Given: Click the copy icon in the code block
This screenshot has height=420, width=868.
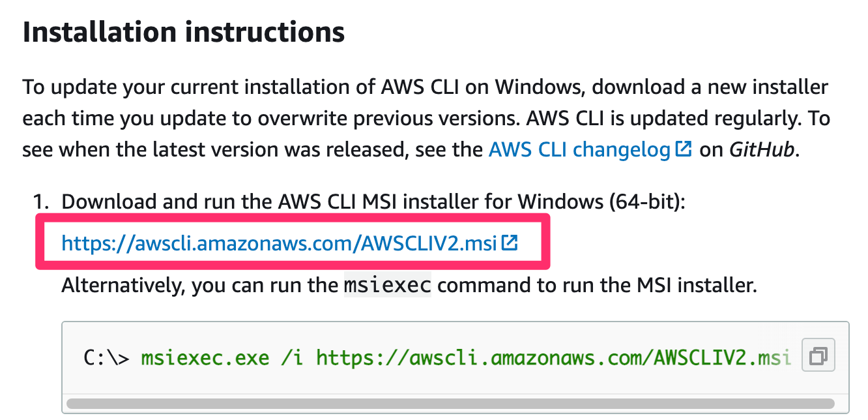Looking at the screenshot, I should pos(818,356).
